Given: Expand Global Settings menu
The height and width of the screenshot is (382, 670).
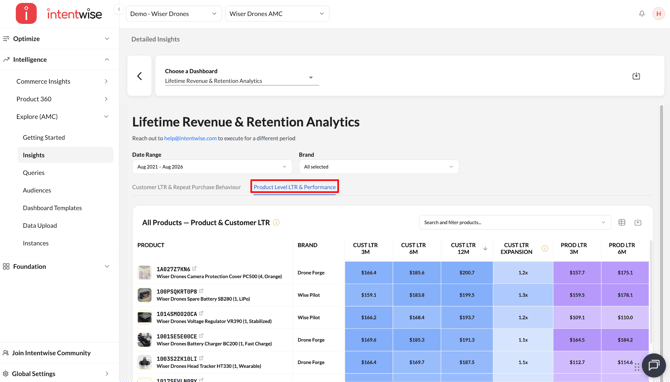Looking at the screenshot, I should [106, 373].
